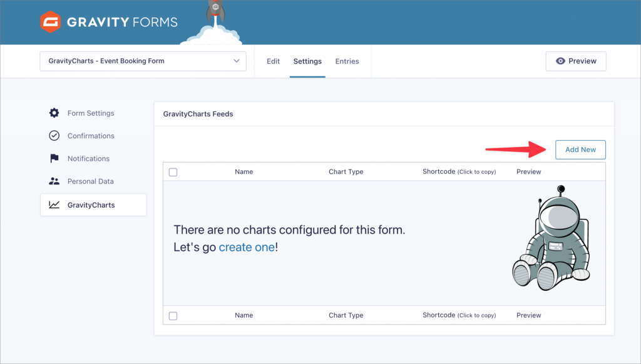This screenshot has width=641, height=364.
Task: Click the Form Settings gear icon
Action: (x=54, y=113)
